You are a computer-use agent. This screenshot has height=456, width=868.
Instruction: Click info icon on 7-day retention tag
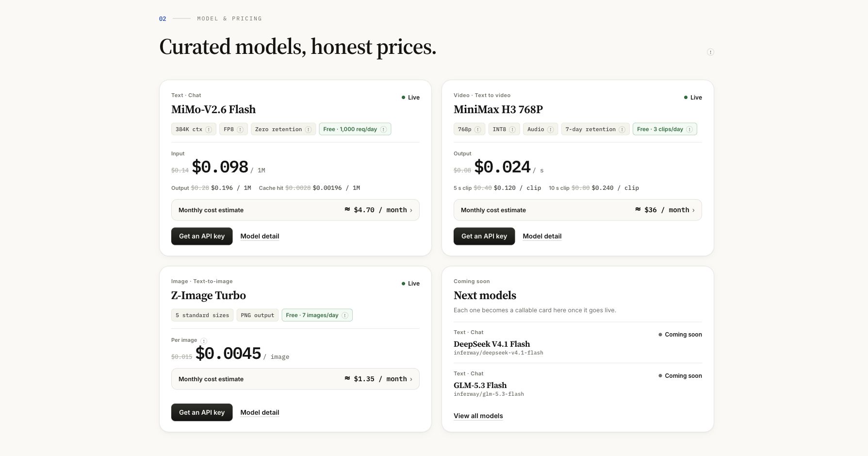coord(622,130)
